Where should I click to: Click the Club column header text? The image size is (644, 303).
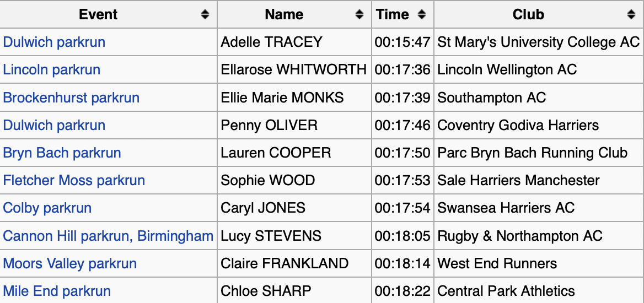point(528,15)
